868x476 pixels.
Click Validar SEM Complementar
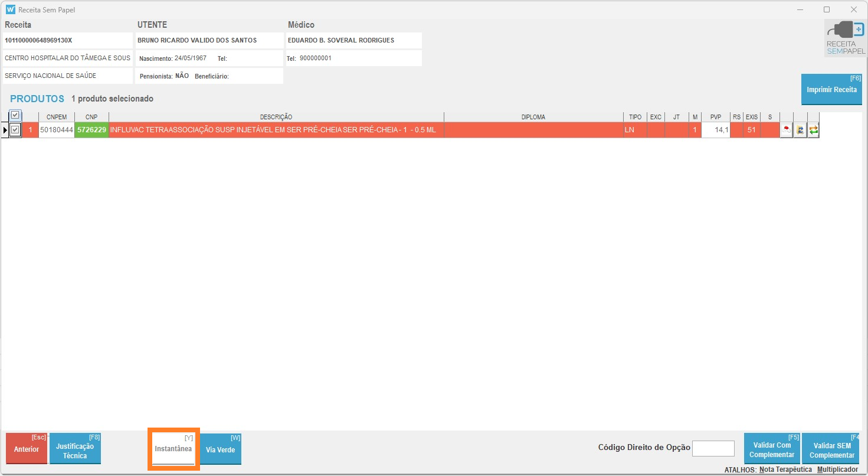click(x=831, y=450)
